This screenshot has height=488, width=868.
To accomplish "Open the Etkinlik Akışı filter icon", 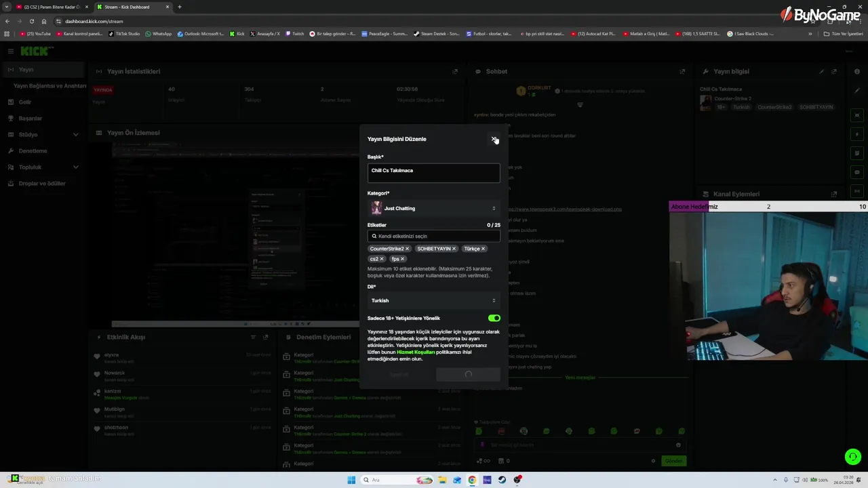I will [x=253, y=337].
